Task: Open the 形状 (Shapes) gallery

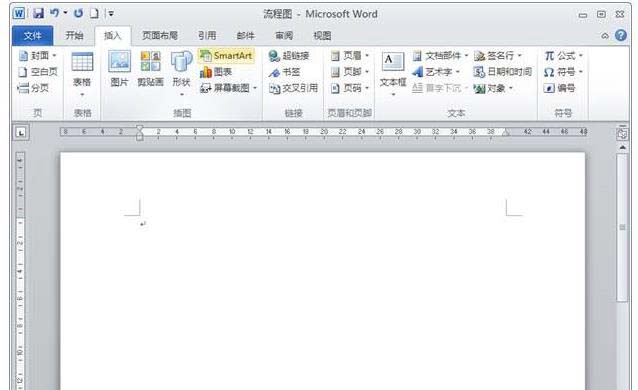Action: pos(181,74)
